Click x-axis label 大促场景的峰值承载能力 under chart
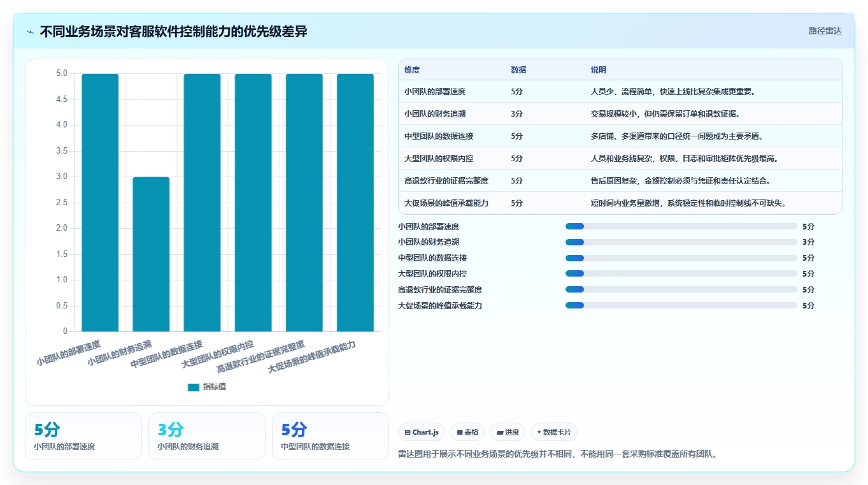Screen dimensions: 868x485 [311, 357]
